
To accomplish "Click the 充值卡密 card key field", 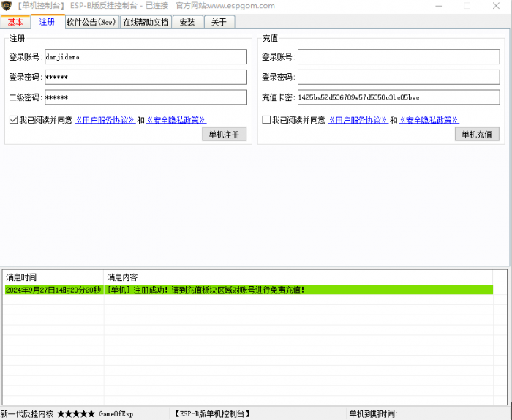I will (x=399, y=97).
